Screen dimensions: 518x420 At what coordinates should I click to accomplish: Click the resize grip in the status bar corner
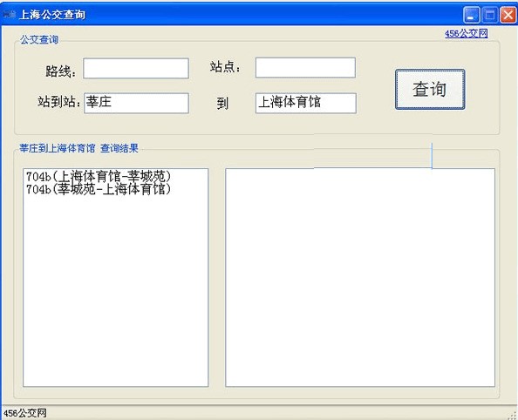pos(513,416)
